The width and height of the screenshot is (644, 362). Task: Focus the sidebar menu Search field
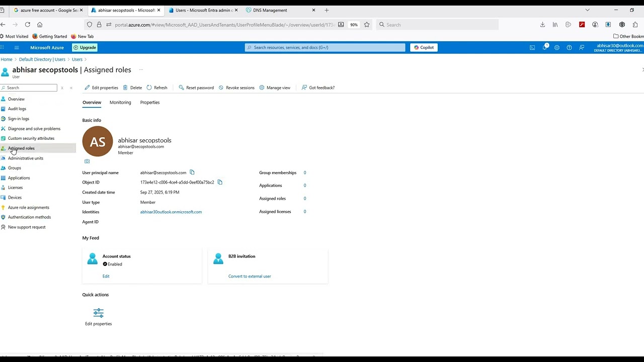click(x=29, y=87)
